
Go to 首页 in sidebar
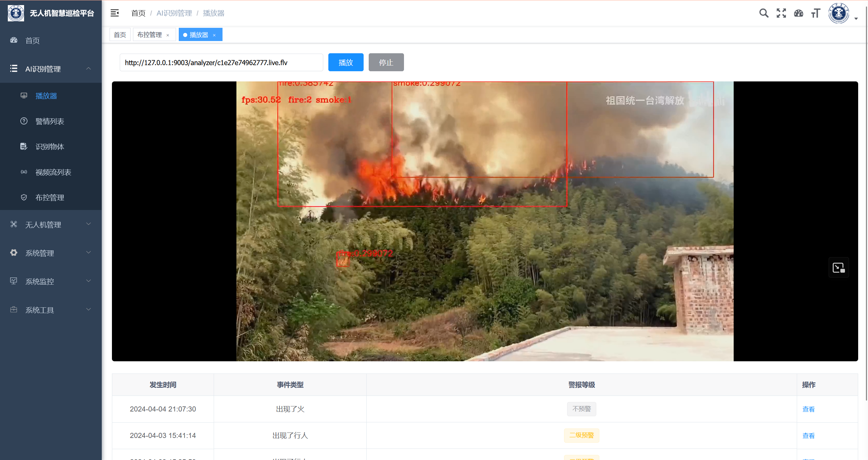[33, 40]
